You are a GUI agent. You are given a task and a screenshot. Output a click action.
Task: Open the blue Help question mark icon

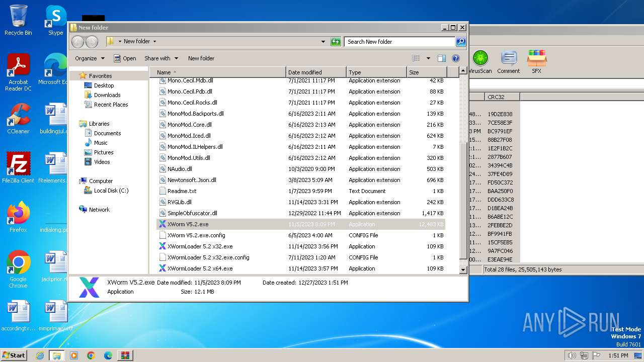click(x=456, y=58)
